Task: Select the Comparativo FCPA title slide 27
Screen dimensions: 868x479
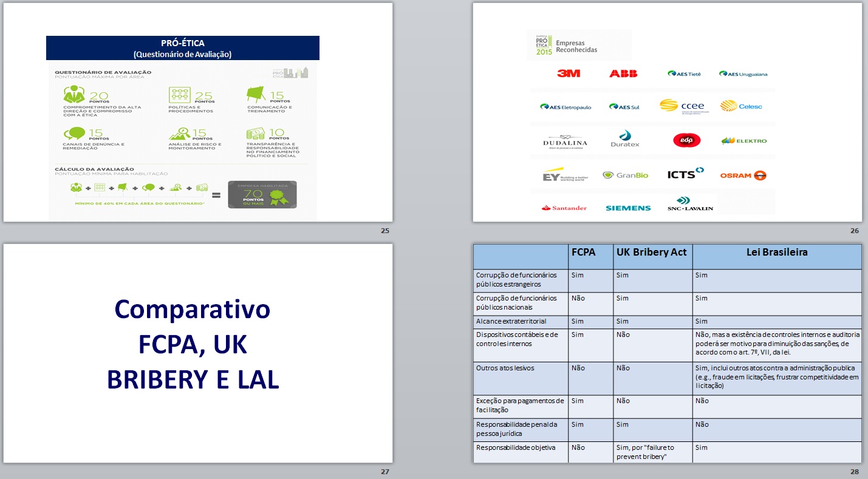Action: [193, 344]
